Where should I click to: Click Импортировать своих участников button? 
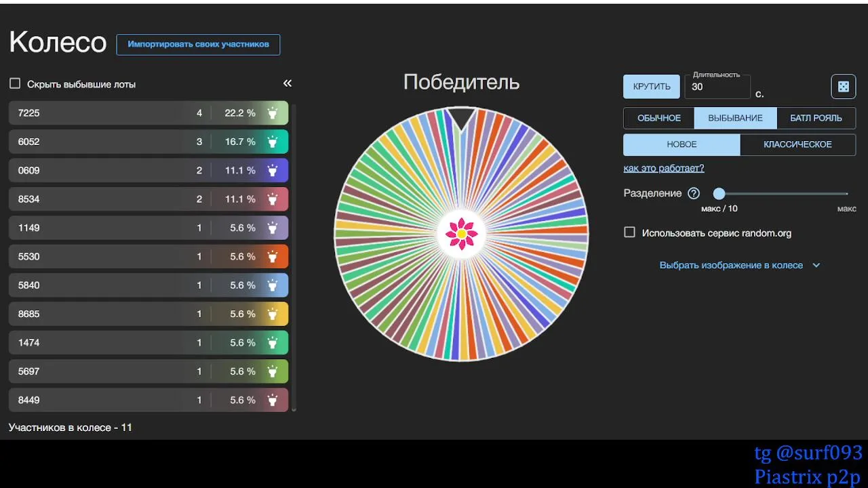[x=198, y=44]
